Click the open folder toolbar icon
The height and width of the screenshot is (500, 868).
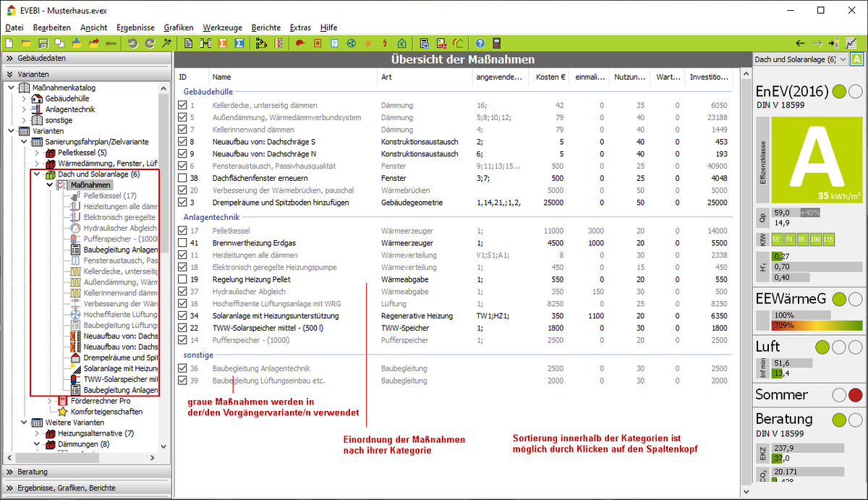coord(26,43)
